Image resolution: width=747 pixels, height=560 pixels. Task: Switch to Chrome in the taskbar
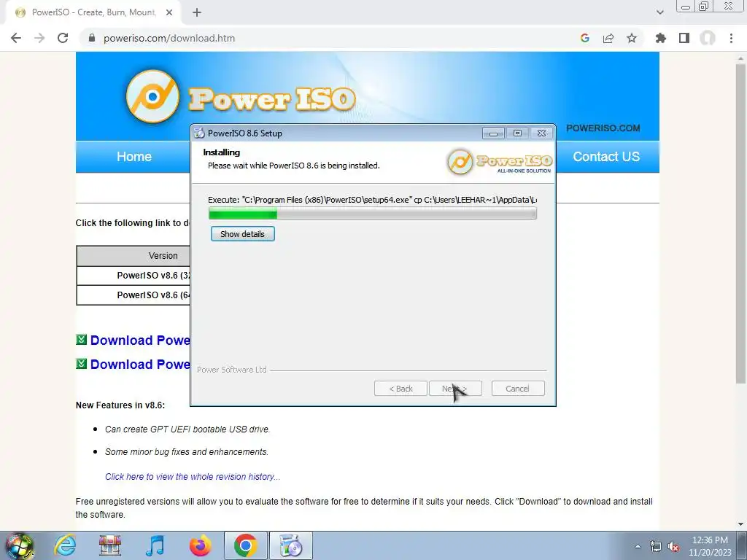245,545
